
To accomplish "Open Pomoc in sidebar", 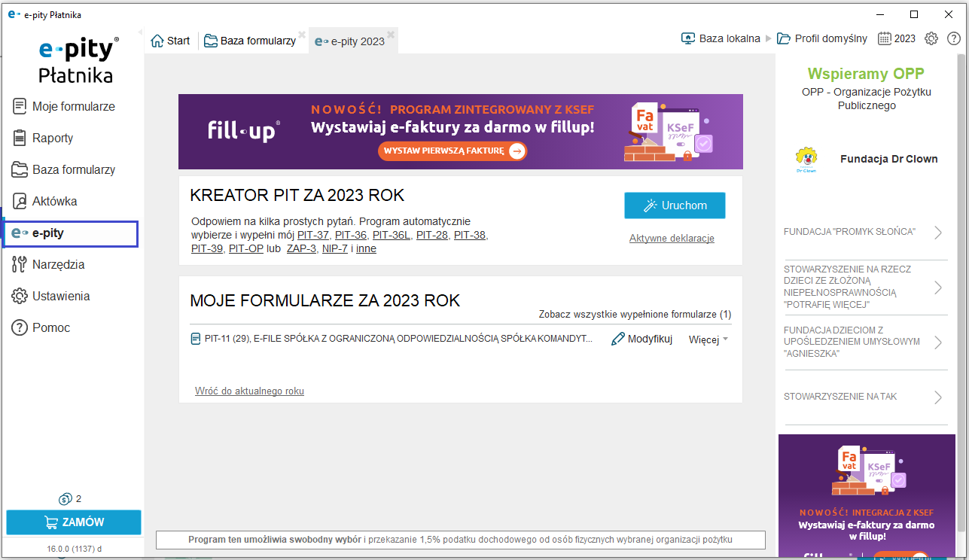I will pos(41,327).
